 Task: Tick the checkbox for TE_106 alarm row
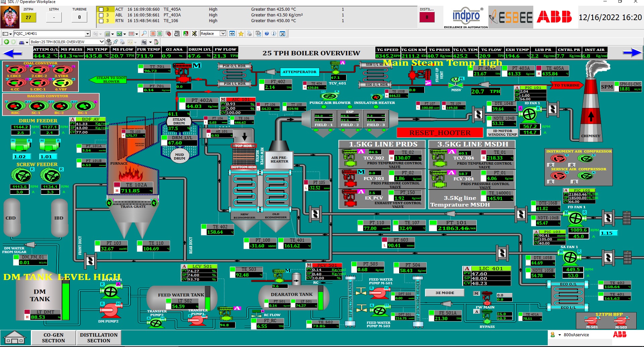(x=101, y=21)
